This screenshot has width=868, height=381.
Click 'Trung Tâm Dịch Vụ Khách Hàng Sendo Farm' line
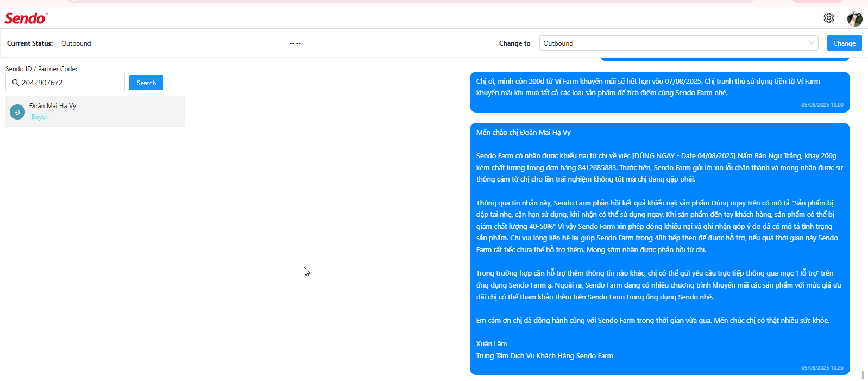point(545,356)
